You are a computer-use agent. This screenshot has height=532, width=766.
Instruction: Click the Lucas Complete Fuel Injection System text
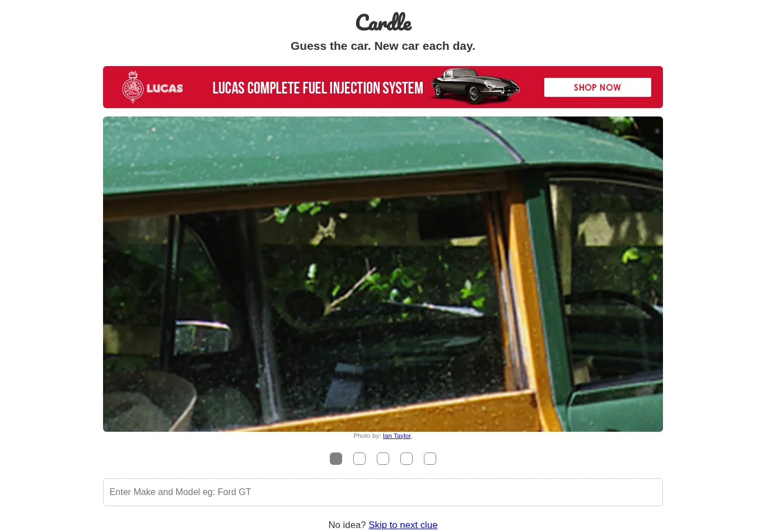[x=317, y=88]
